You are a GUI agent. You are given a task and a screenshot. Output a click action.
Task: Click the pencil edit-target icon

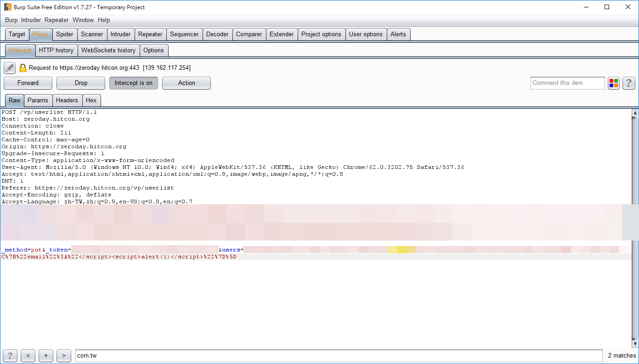pyautogui.click(x=10, y=68)
